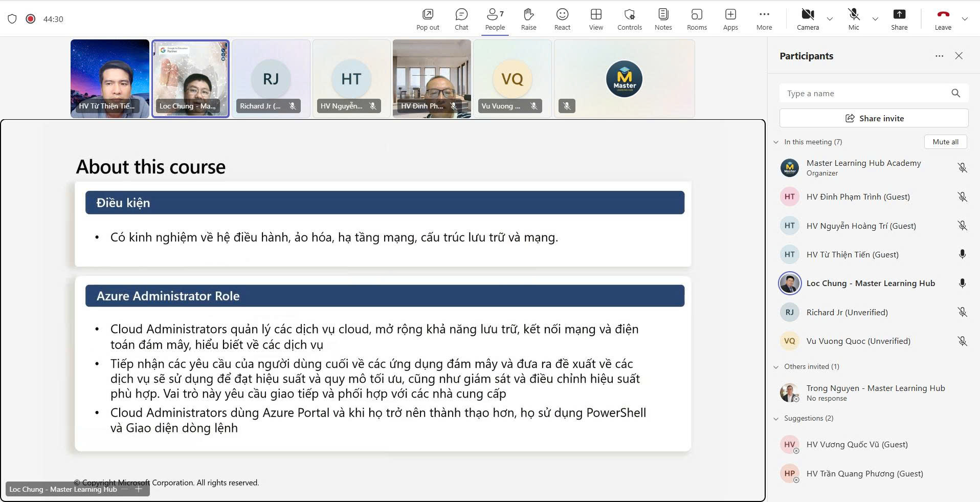Switch to the People tab
980x502 pixels.
click(x=495, y=19)
